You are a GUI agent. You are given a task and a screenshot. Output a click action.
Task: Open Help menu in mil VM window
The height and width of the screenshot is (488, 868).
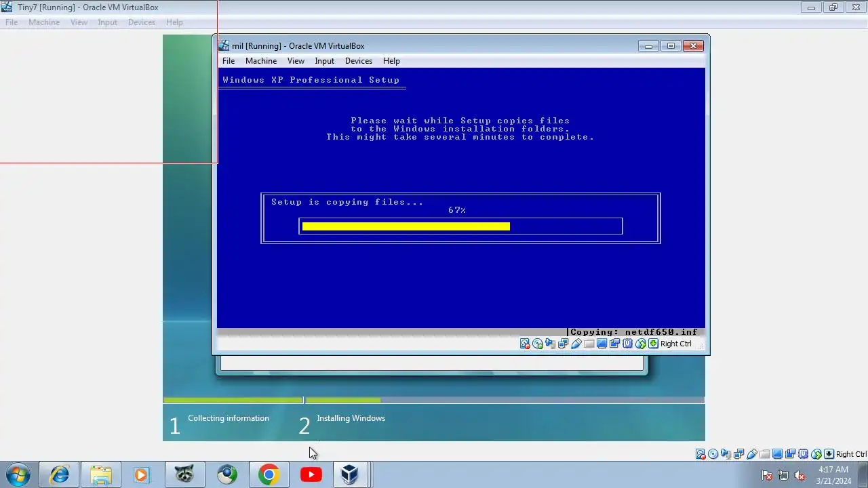click(391, 61)
